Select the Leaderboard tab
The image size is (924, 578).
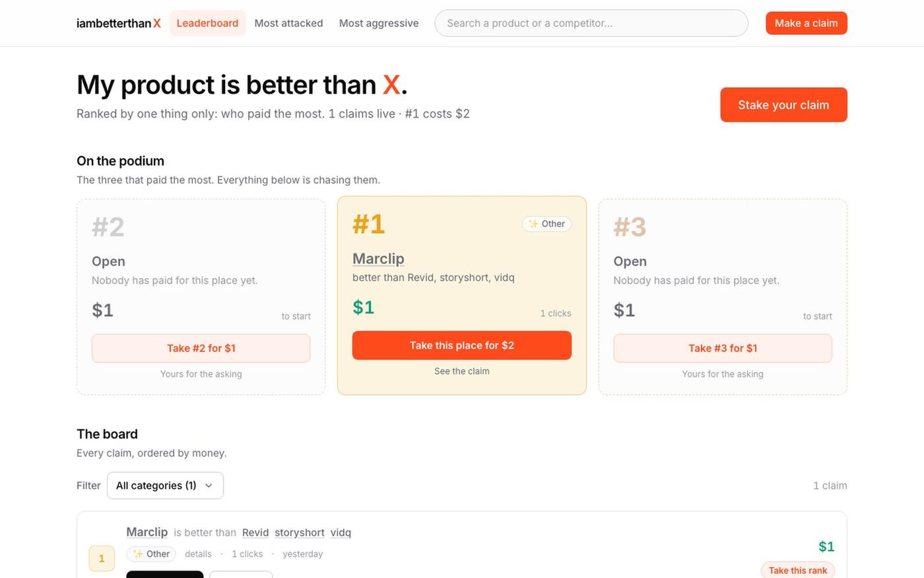click(x=207, y=23)
